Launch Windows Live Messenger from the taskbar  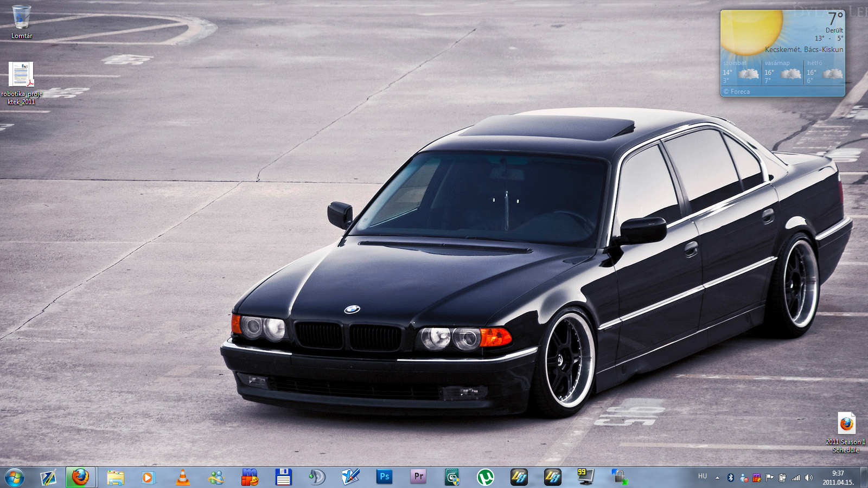(x=216, y=478)
